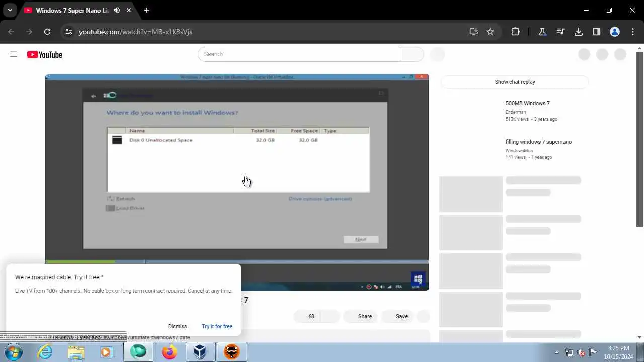Bookmark this tab with the star
This screenshot has width=644, height=362.
tap(490, 32)
